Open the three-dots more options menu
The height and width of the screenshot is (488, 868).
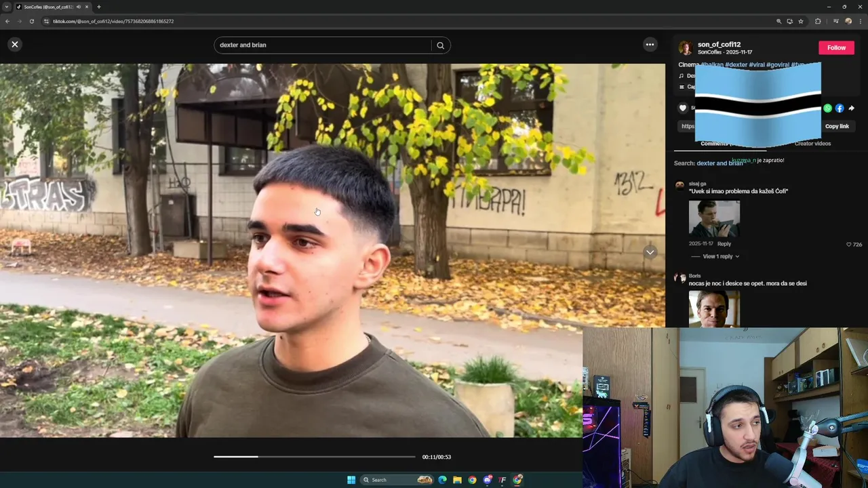coord(650,45)
